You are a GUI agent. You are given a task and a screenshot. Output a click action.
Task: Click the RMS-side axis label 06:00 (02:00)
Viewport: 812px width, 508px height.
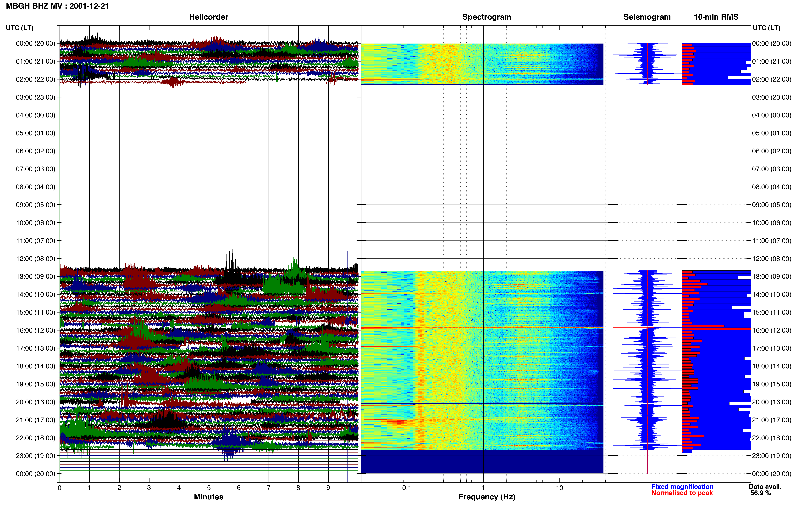coord(772,151)
